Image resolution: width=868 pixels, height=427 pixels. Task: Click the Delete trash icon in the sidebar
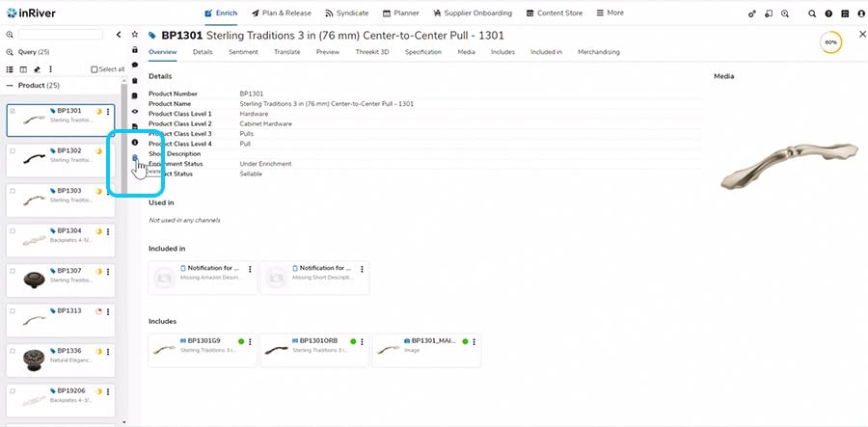click(x=134, y=158)
